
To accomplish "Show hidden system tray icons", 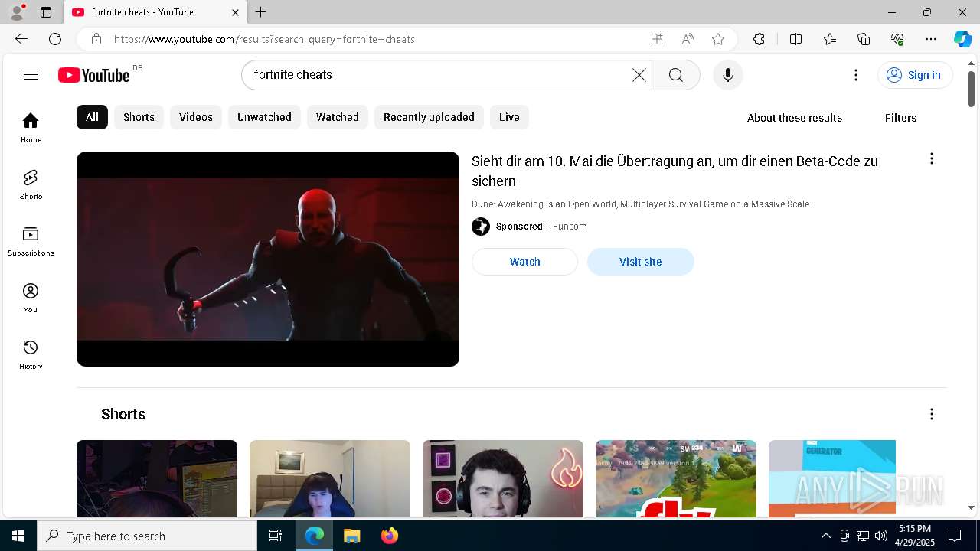I will pos(825,536).
